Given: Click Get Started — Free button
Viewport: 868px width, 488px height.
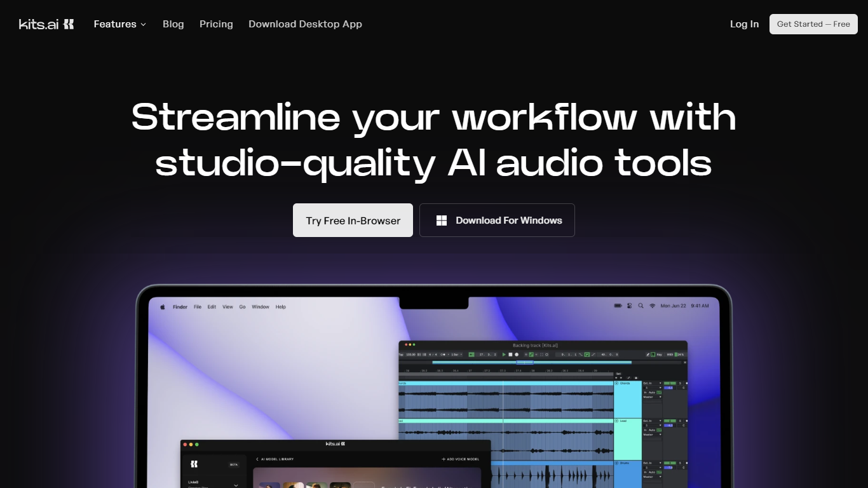Looking at the screenshot, I should tap(813, 24).
